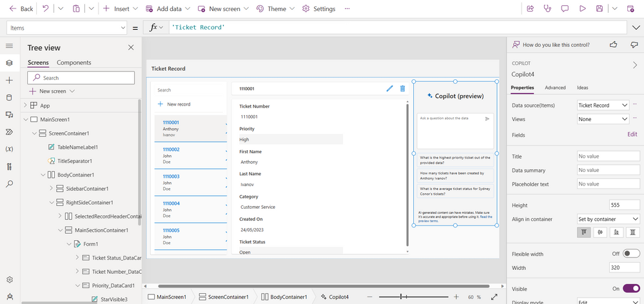The height and width of the screenshot is (304, 644).
Task: Open the Add data menu
Action: [x=168, y=8]
